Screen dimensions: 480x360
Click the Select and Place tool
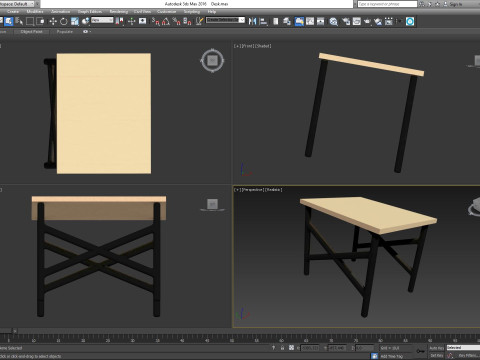point(85,21)
